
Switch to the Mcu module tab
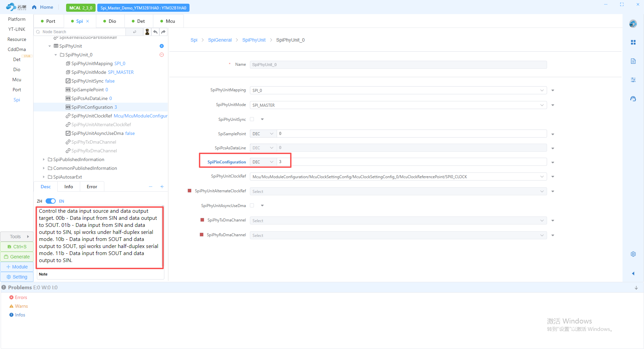click(x=168, y=21)
